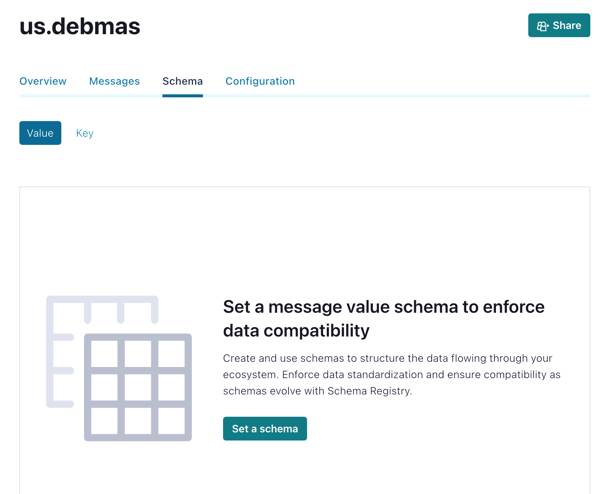Screen dimensions: 600x494
Task: Click the dark grid table illustration icon
Action: (x=138, y=387)
